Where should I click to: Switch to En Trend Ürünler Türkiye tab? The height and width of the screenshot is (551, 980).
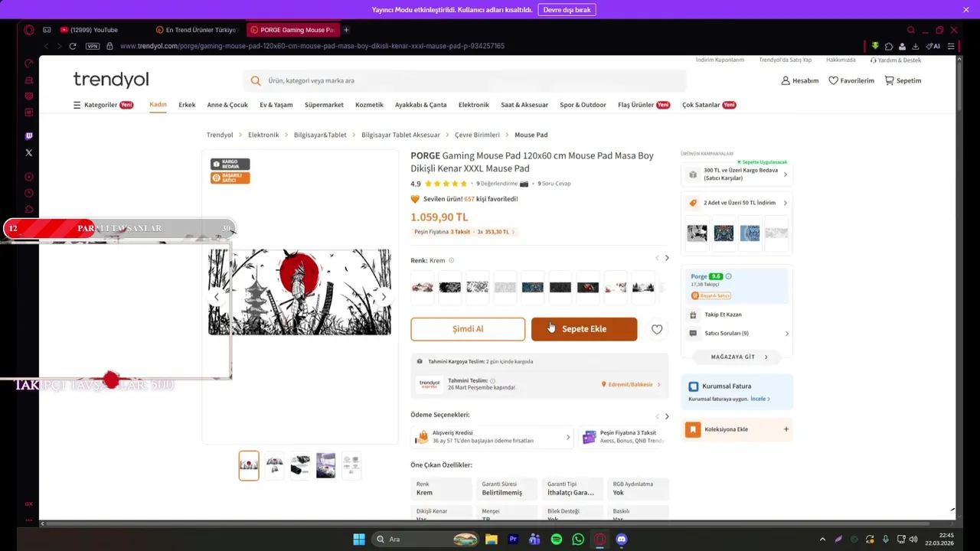197,30
